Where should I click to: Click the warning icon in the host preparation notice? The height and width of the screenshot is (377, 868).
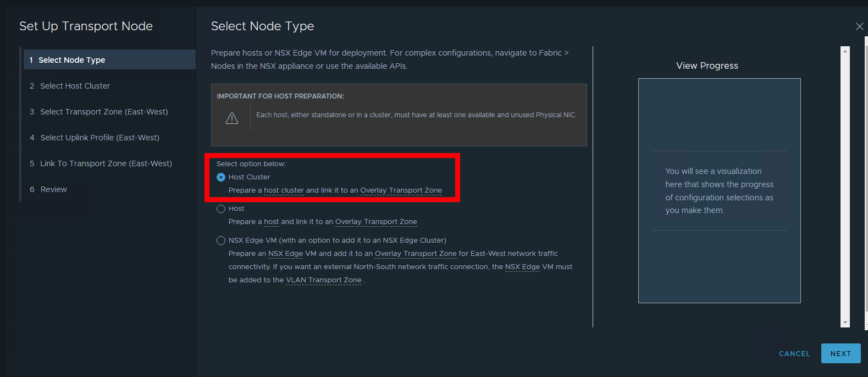231,117
